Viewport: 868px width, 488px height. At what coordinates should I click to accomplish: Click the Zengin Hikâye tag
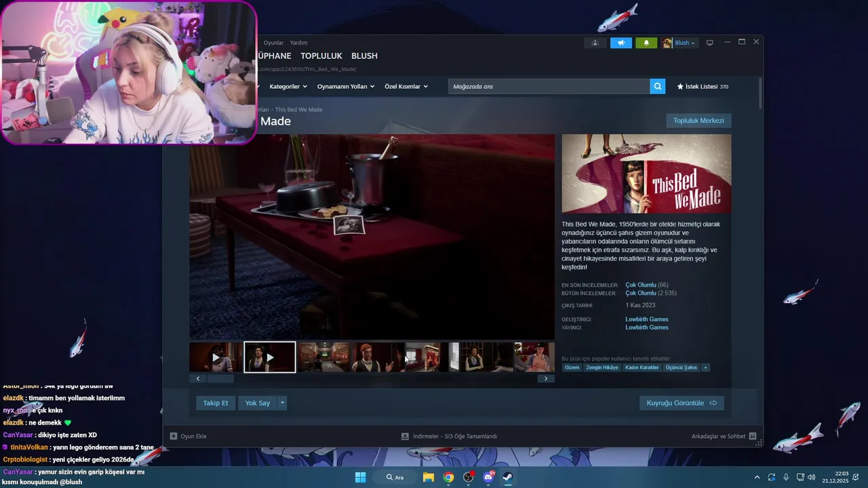[602, 367]
